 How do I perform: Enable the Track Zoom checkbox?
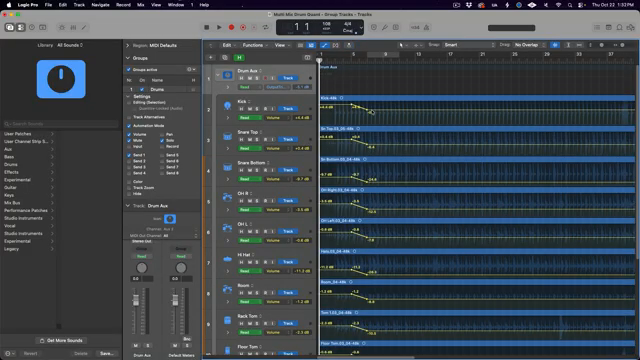(129, 188)
